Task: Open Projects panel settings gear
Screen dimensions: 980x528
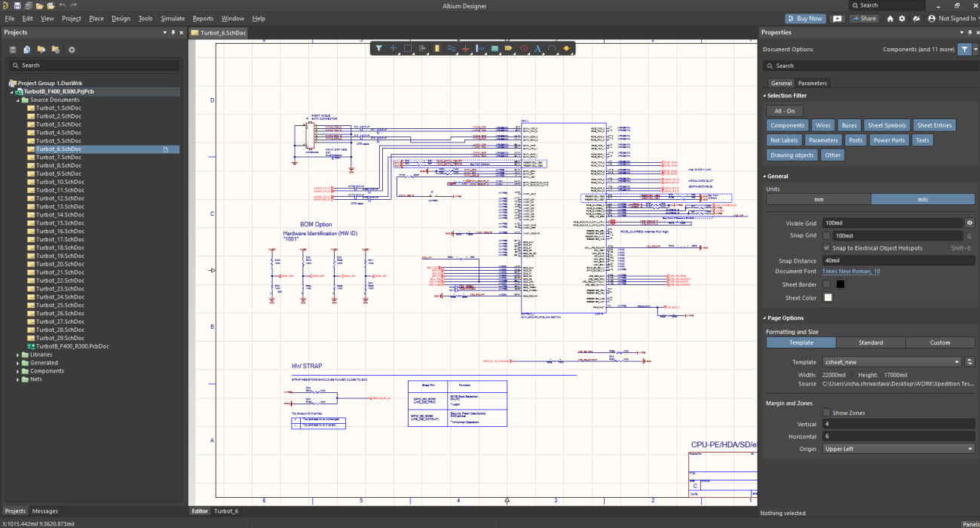Action: pyautogui.click(x=72, y=50)
